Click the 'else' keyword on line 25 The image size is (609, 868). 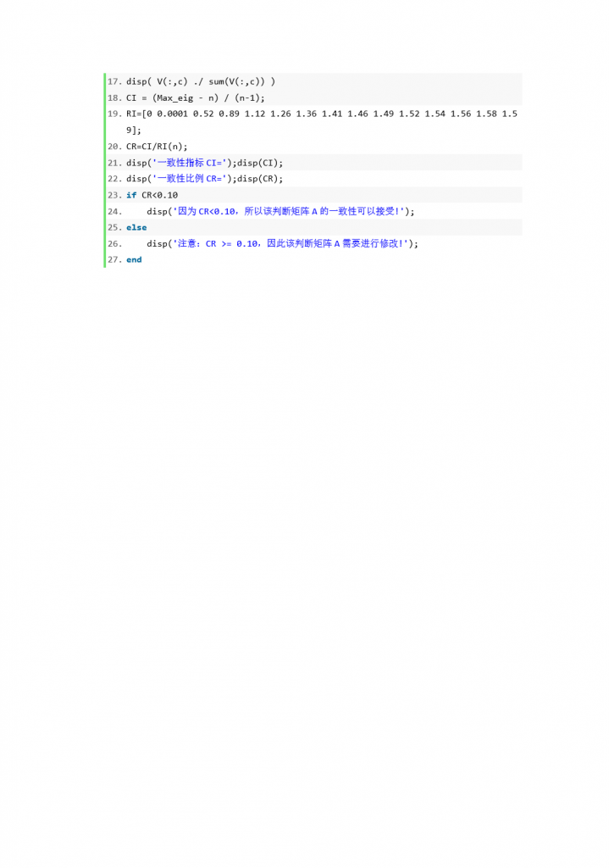pyautogui.click(x=136, y=227)
